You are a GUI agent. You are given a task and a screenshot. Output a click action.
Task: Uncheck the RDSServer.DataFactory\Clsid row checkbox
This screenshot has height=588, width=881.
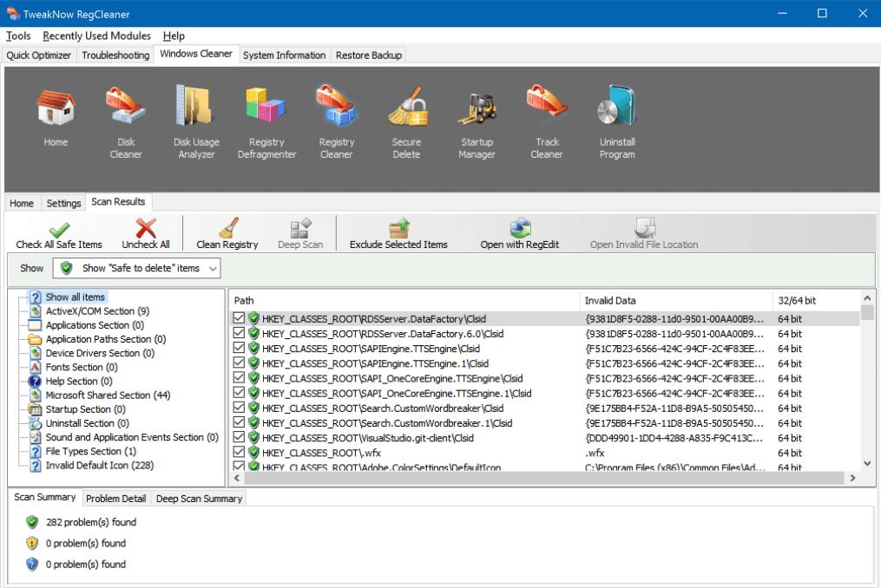[239, 318]
